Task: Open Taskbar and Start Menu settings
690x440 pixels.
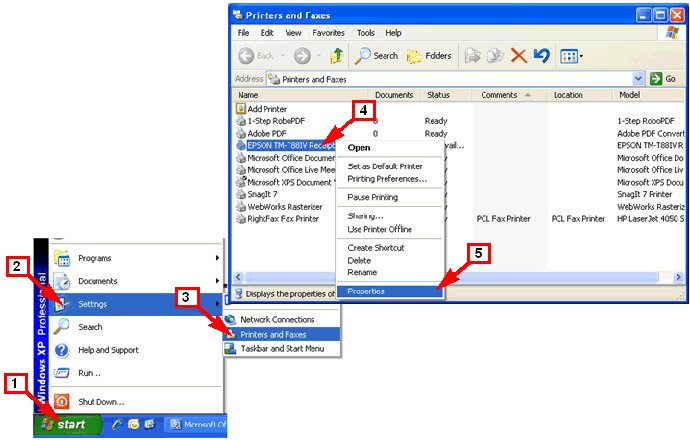Action: 282,348
